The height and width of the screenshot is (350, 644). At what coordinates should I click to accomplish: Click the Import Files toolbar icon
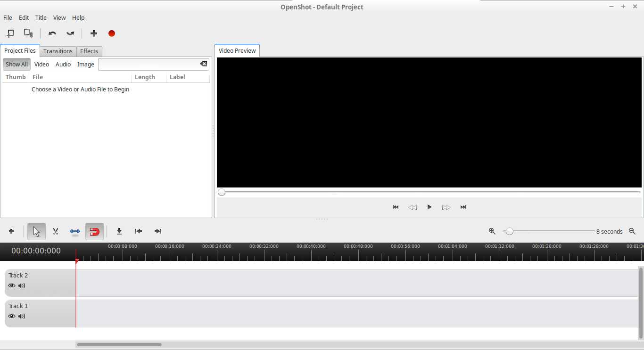10,33
